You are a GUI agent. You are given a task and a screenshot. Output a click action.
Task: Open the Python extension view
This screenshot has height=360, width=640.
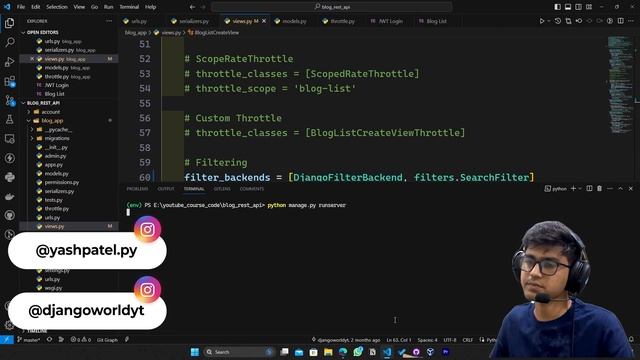pyautogui.click(x=9, y=177)
